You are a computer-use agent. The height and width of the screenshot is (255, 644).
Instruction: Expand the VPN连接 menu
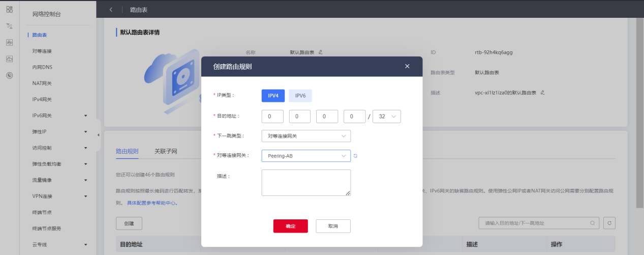tap(86, 196)
